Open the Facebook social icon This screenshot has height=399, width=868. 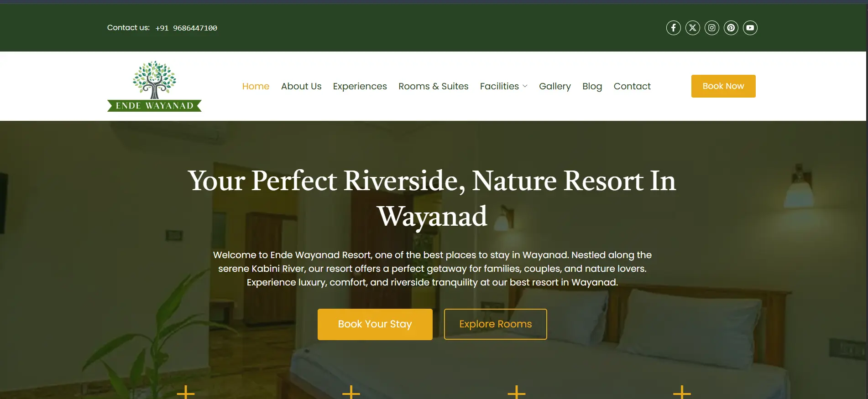pyautogui.click(x=673, y=28)
